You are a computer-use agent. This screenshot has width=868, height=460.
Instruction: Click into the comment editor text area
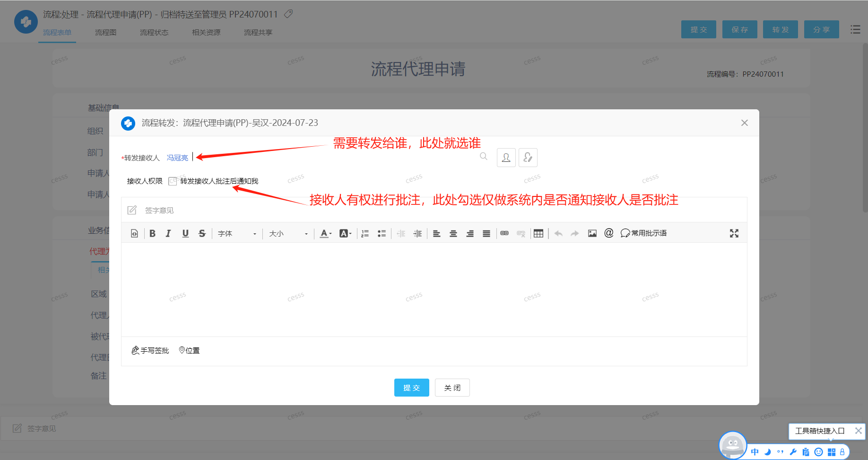click(434, 289)
